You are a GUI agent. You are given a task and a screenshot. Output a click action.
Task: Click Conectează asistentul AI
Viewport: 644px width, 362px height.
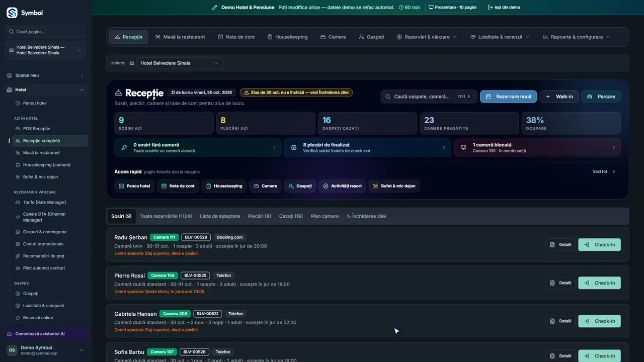click(45, 334)
